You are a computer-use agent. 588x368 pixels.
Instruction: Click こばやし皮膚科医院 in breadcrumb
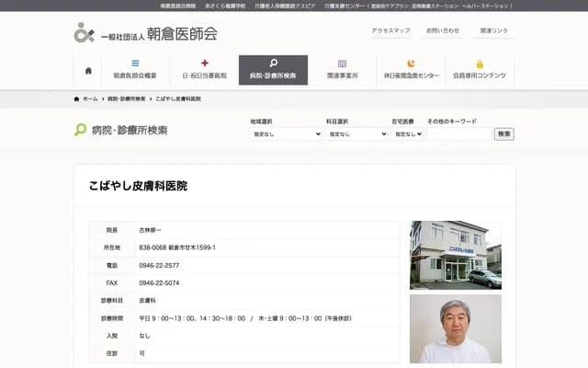click(x=178, y=98)
